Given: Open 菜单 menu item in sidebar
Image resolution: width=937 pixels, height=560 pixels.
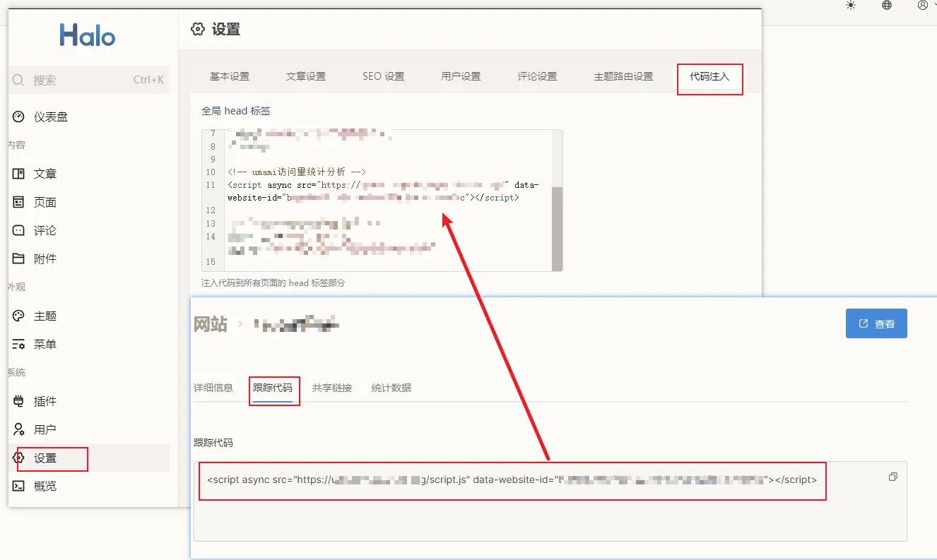Looking at the screenshot, I should [x=45, y=345].
